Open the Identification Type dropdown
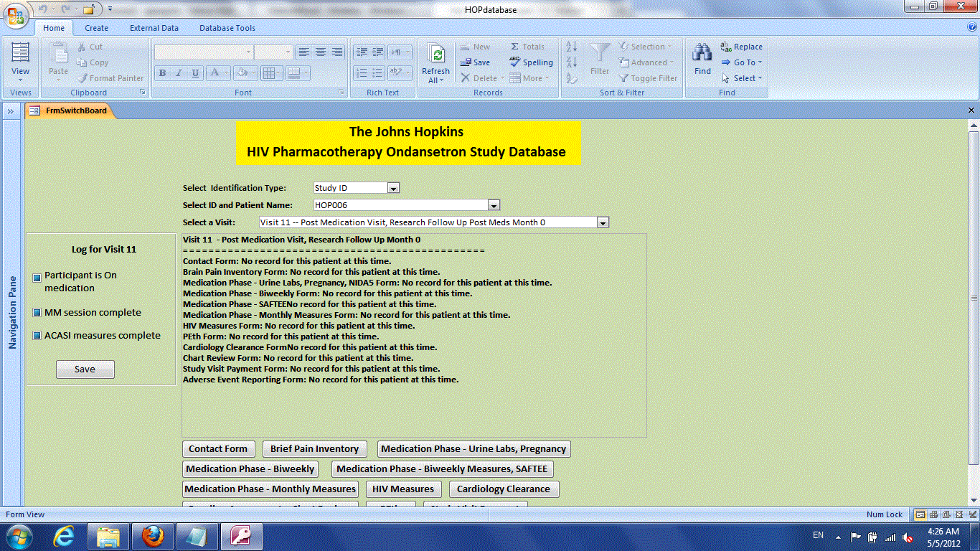980x551 pixels. pyautogui.click(x=393, y=188)
